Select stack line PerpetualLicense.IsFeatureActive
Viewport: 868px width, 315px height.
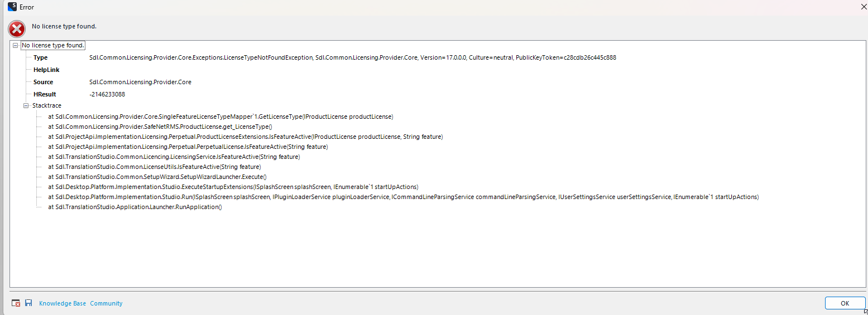coord(188,147)
